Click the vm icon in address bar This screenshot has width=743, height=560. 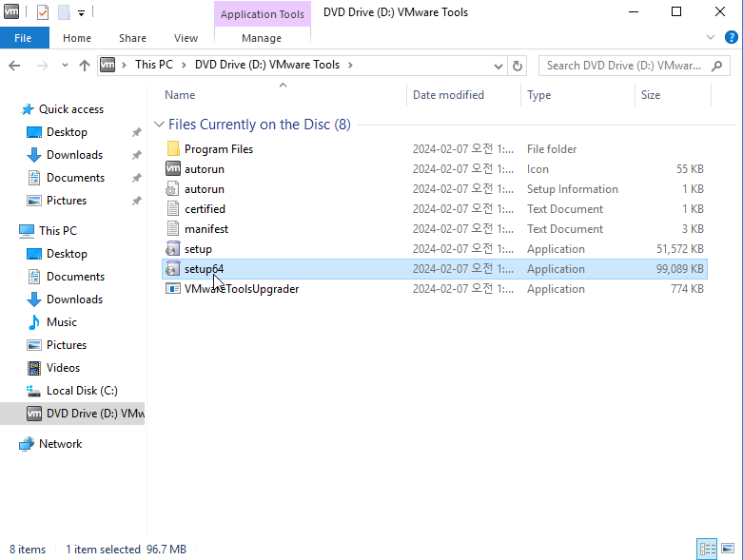(x=108, y=65)
